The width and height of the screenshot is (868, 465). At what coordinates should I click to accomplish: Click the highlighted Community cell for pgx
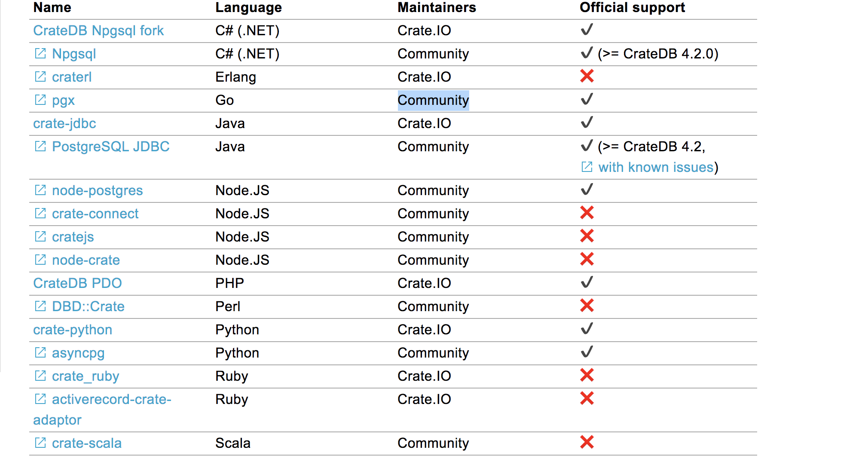click(433, 101)
